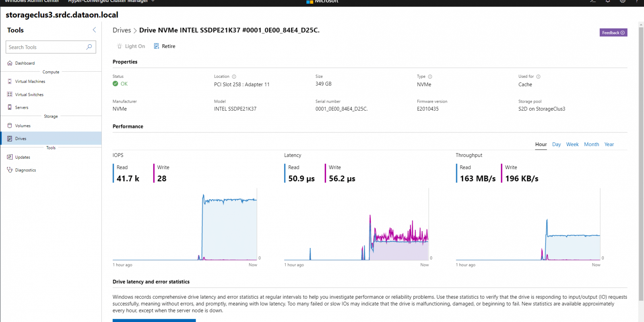
Task: Open the Updates tool label
Action: point(23,157)
